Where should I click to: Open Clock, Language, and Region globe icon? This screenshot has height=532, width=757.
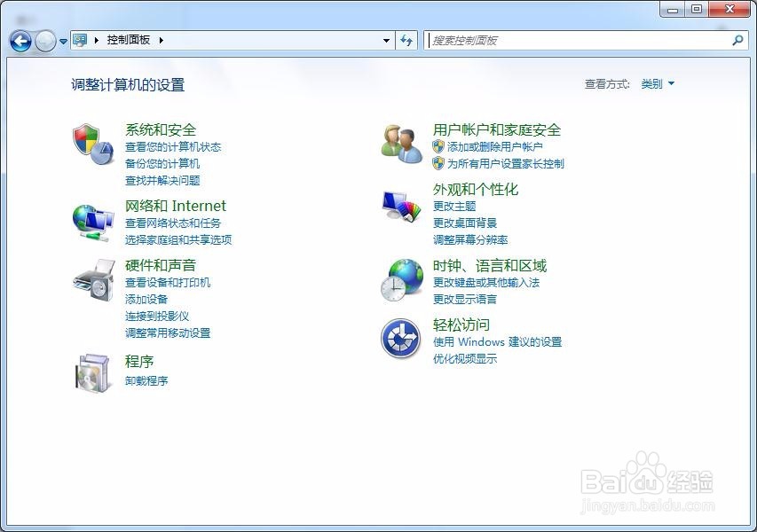[x=401, y=278]
